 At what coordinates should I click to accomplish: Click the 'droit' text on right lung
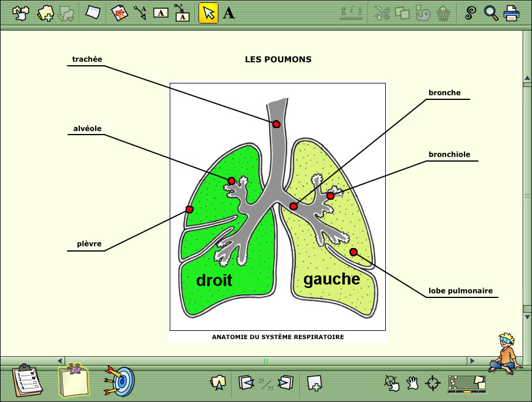(x=214, y=280)
